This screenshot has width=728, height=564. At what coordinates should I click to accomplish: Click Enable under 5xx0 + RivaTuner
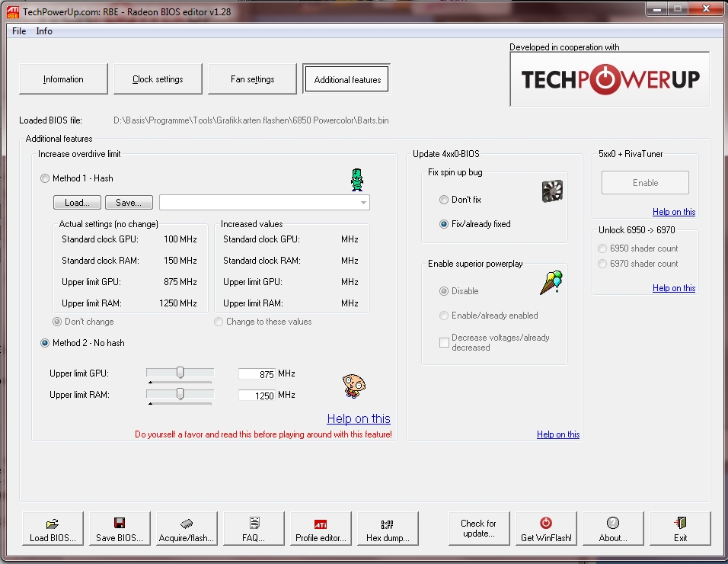[645, 183]
